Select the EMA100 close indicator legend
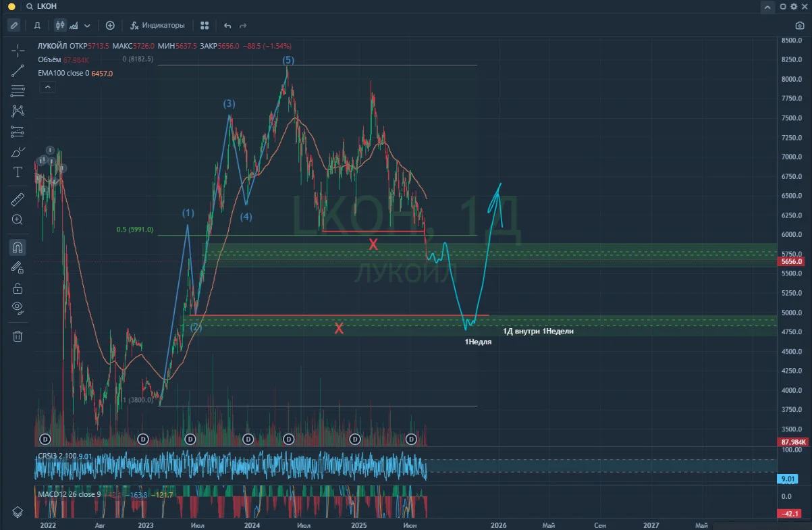Screen dimensions: 812x530 (x=63, y=73)
